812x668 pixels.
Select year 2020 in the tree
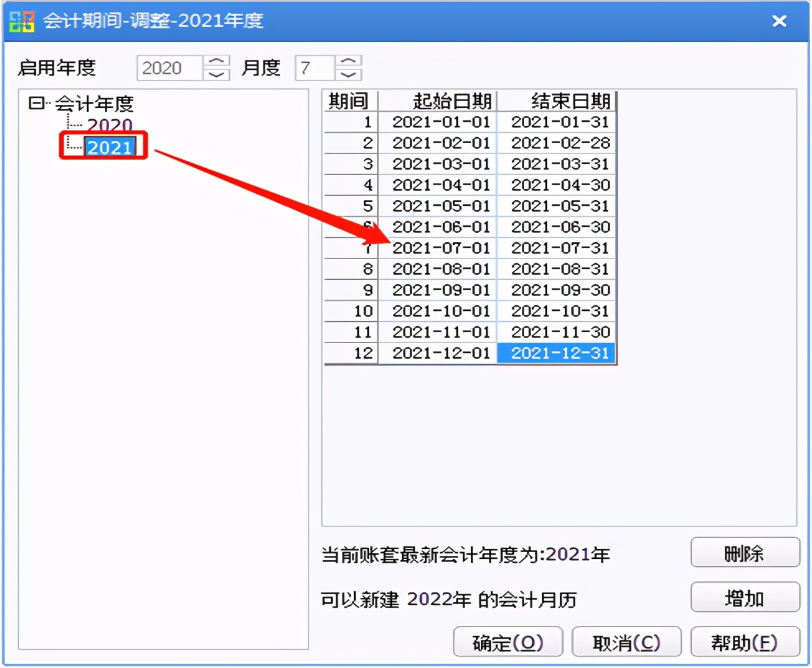(110, 126)
